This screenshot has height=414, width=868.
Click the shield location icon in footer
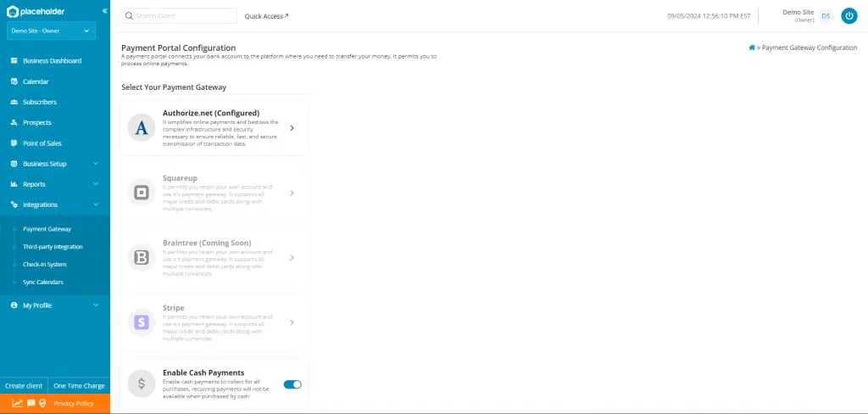click(42, 403)
